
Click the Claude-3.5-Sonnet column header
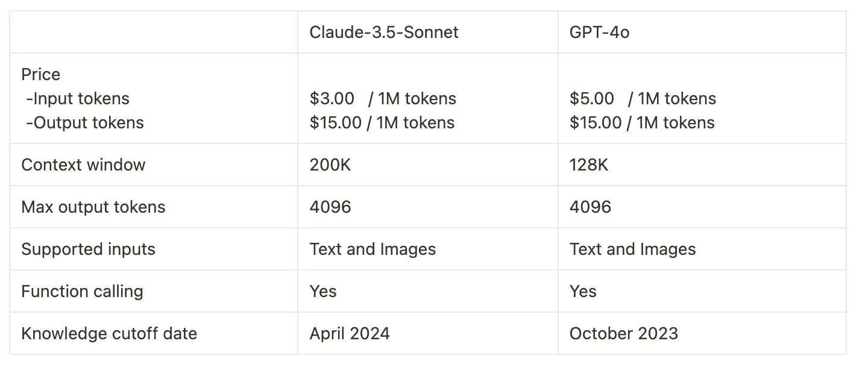pyautogui.click(x=384, y=32)
